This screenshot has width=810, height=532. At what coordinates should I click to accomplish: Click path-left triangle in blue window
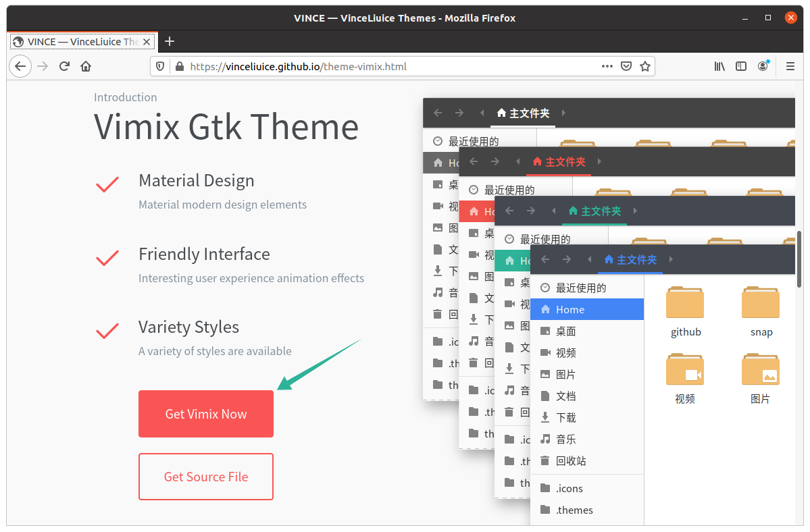(x=589, y=259)
